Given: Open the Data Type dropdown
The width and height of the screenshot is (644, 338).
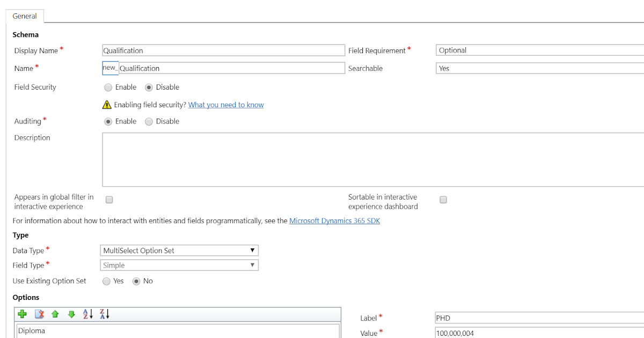Looking at the screenshot, I should (x=252, y=250).
